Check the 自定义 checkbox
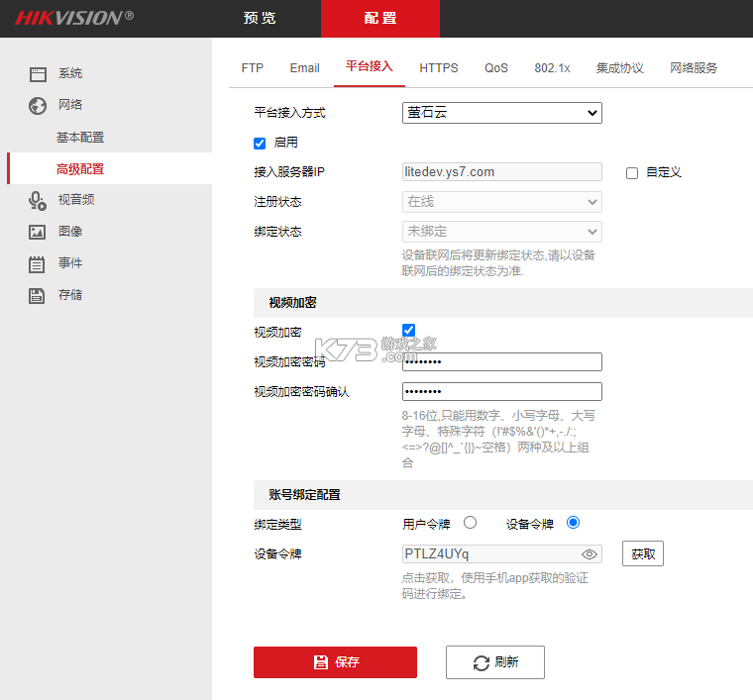 [x=632, y=172]
